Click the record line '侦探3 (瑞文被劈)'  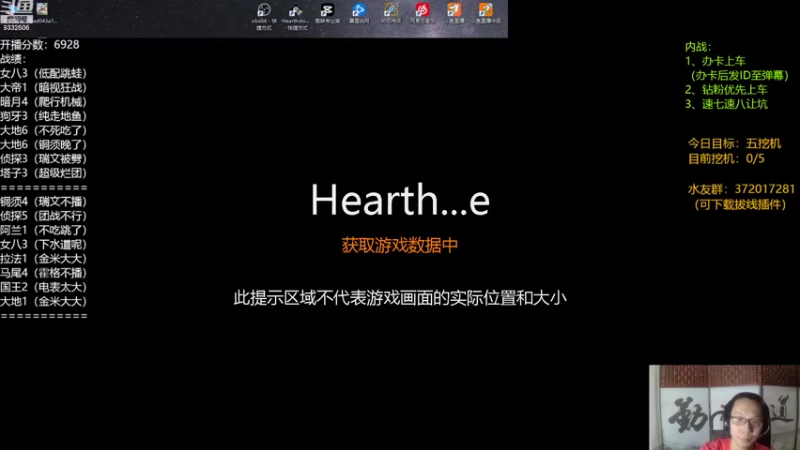pyautogui.click(x=43, y=159)
